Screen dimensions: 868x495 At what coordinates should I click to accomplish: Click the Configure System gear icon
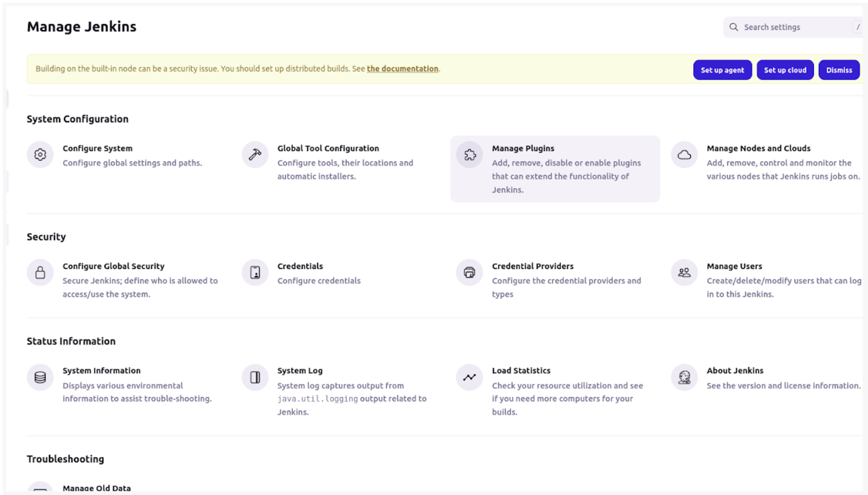click(40, 155)
